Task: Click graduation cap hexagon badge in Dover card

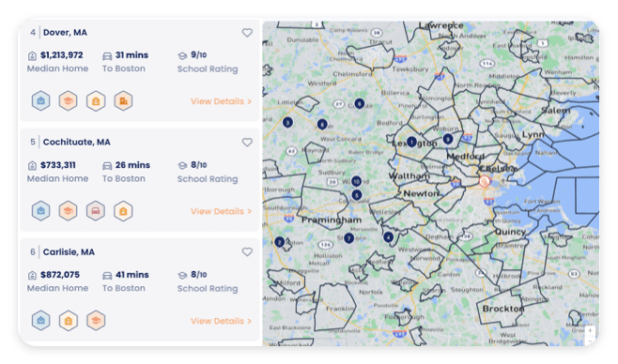Action: 69,100
